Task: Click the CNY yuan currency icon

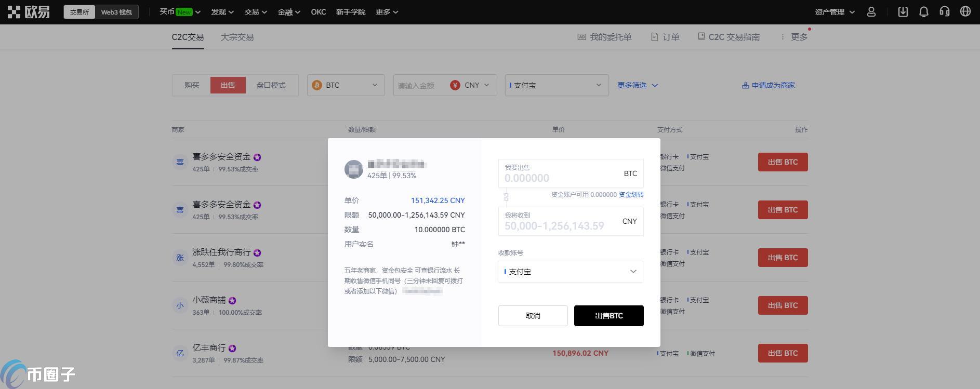Action: 455,85
